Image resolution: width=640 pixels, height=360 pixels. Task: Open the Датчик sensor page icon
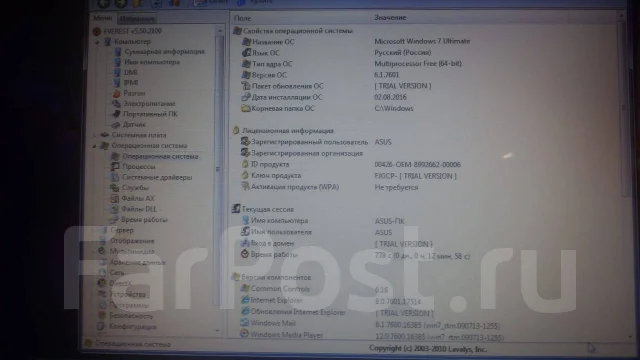pyautogui.click(x=116, y=124)
